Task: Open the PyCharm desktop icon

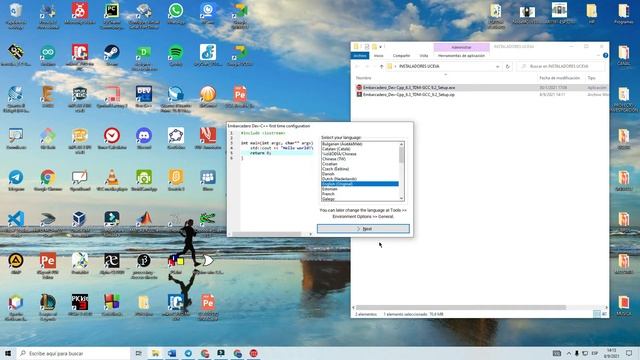Action: point(111,15)
